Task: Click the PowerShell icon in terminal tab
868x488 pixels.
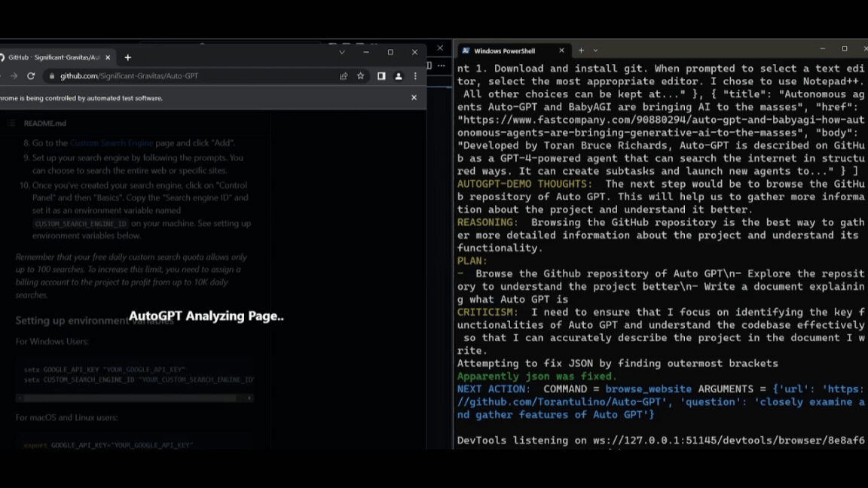Action: 466,50
